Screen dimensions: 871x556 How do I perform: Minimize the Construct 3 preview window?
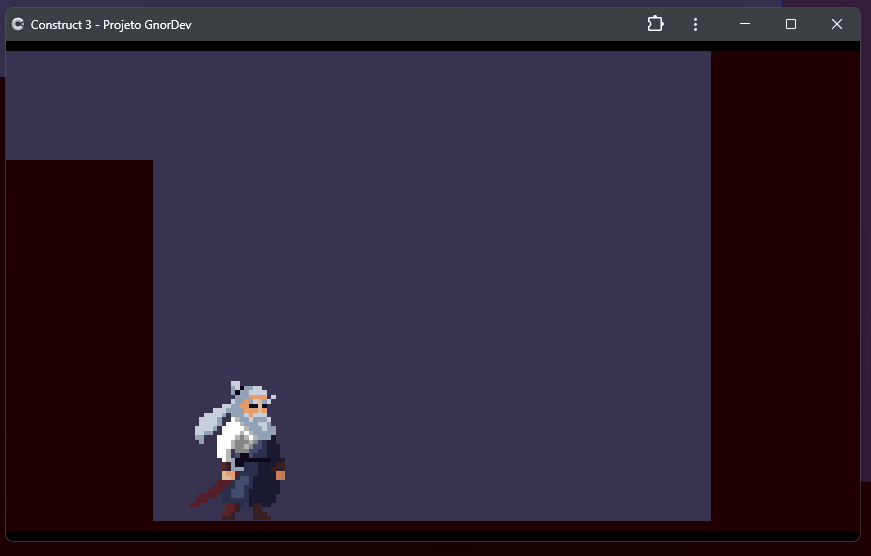745,24
